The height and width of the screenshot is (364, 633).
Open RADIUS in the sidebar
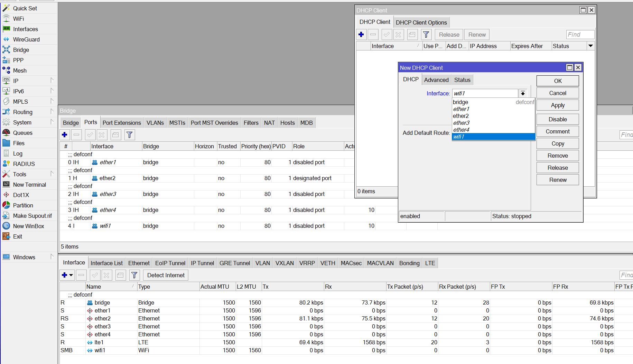(24, 164)
